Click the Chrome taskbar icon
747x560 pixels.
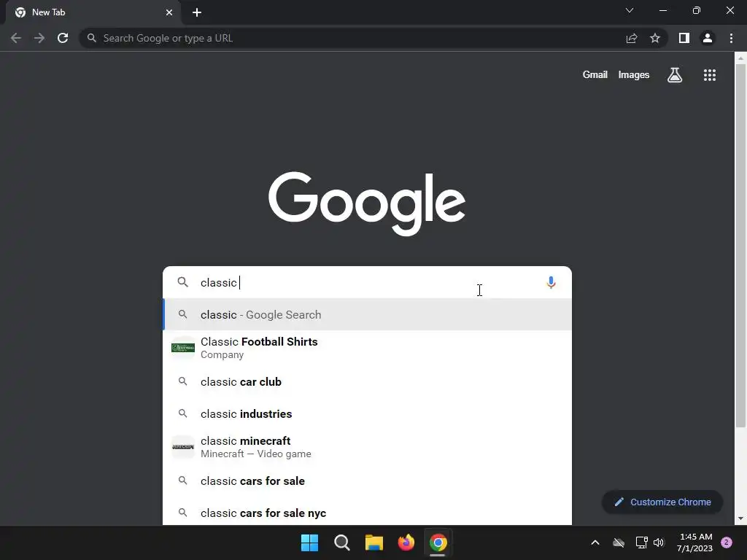(x=438, y=542)
